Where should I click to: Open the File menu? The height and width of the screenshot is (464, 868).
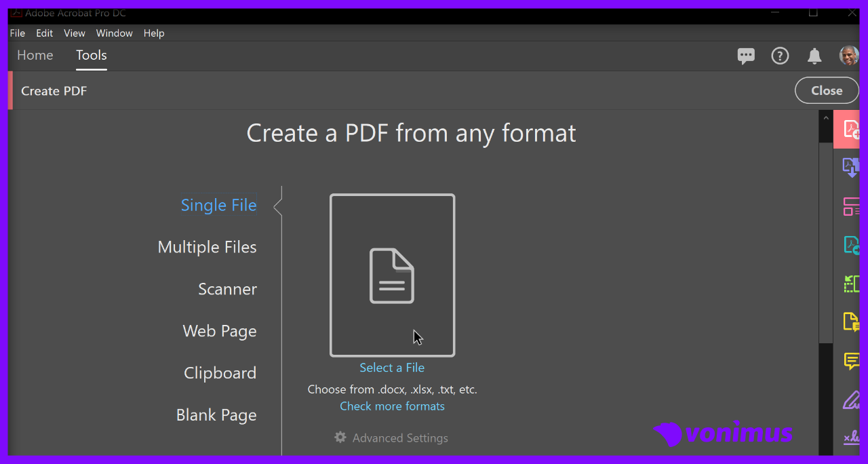pyautogui.click(x=18, y=33)
